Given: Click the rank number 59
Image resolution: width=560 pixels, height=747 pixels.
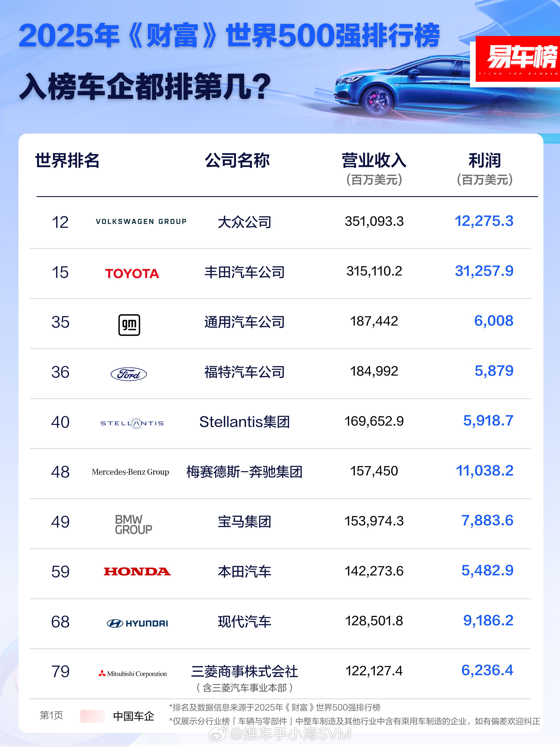Looking at the screenshot, I should tap(60, 572).
